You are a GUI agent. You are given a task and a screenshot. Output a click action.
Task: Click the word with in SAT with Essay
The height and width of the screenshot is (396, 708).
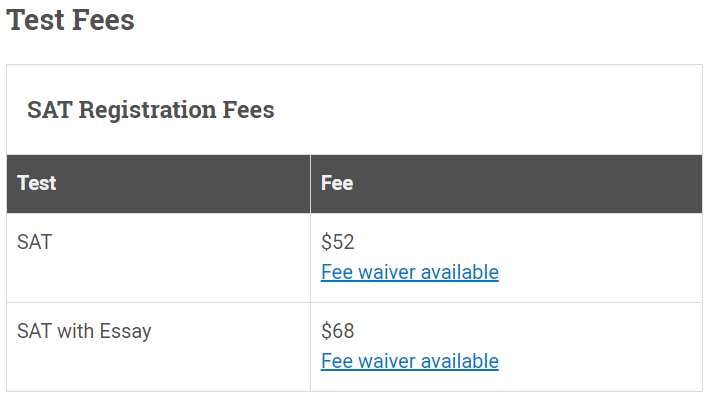75,331
